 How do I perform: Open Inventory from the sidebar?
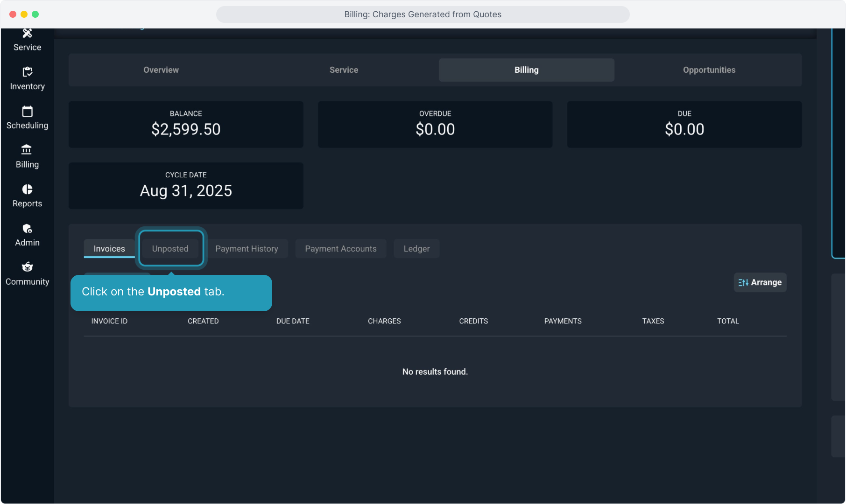pos(27,72)
